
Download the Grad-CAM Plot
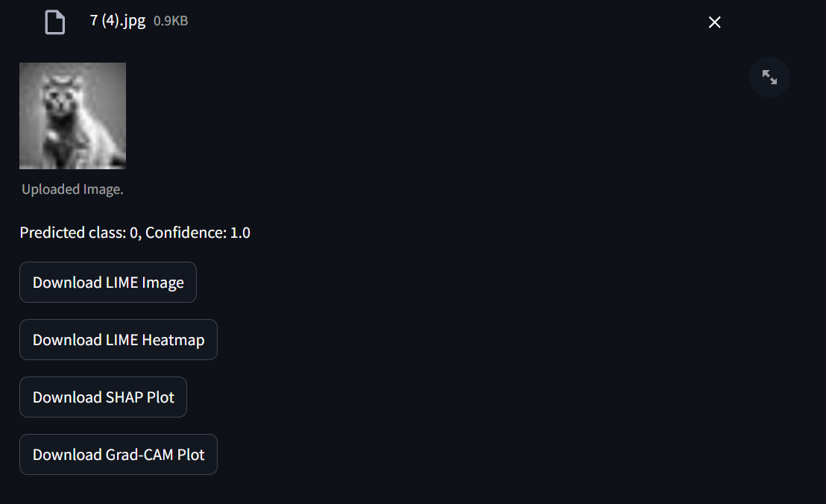[x=119, y=455]
